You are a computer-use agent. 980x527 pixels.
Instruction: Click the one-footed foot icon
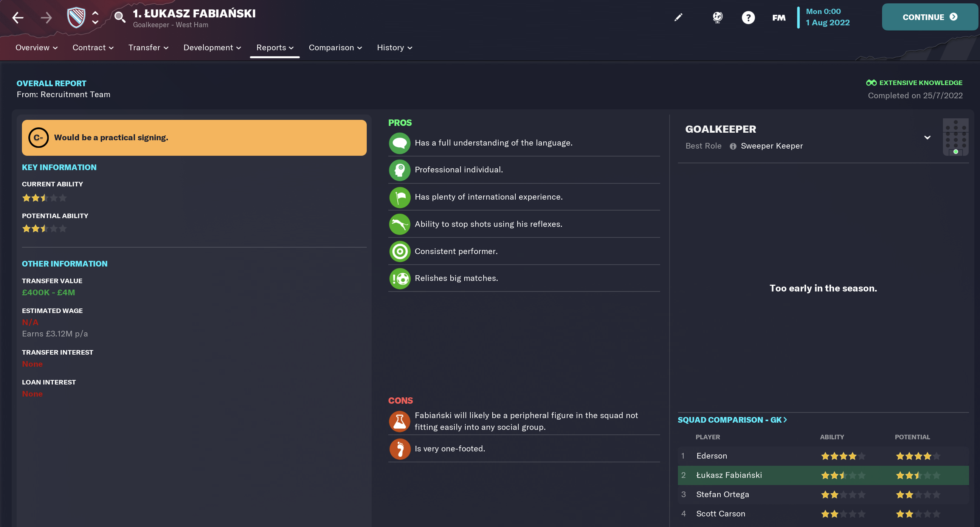pyautogui.click(x=400, y=449)
